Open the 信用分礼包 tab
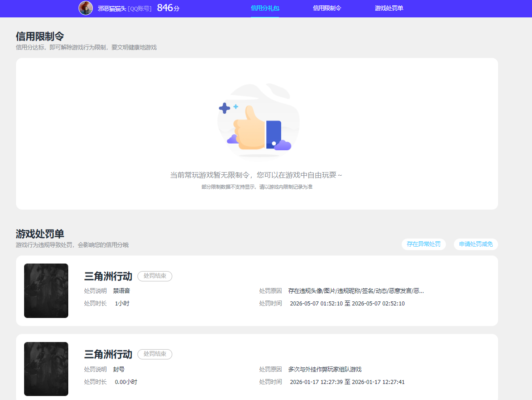This screenshot has width=532, height=400. click(x=265, y=8)
